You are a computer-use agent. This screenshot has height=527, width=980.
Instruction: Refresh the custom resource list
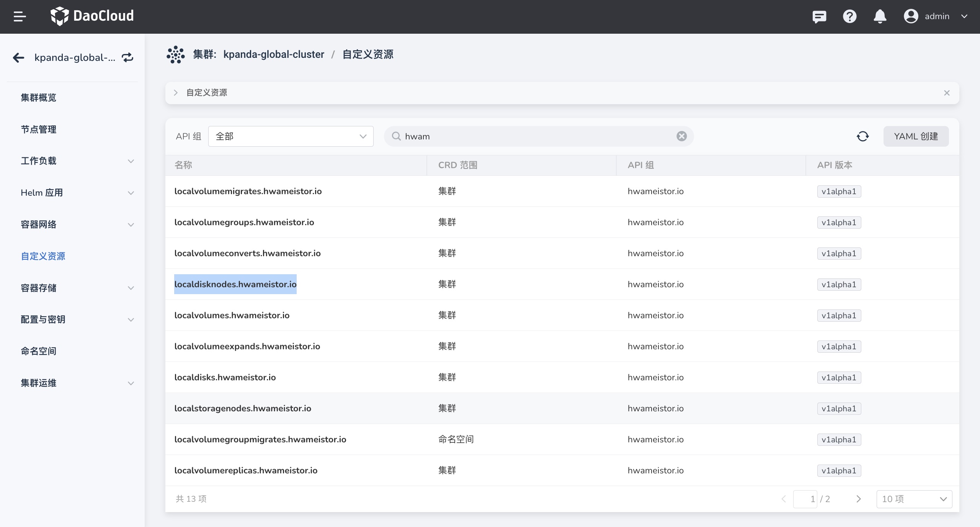(862, 136)
